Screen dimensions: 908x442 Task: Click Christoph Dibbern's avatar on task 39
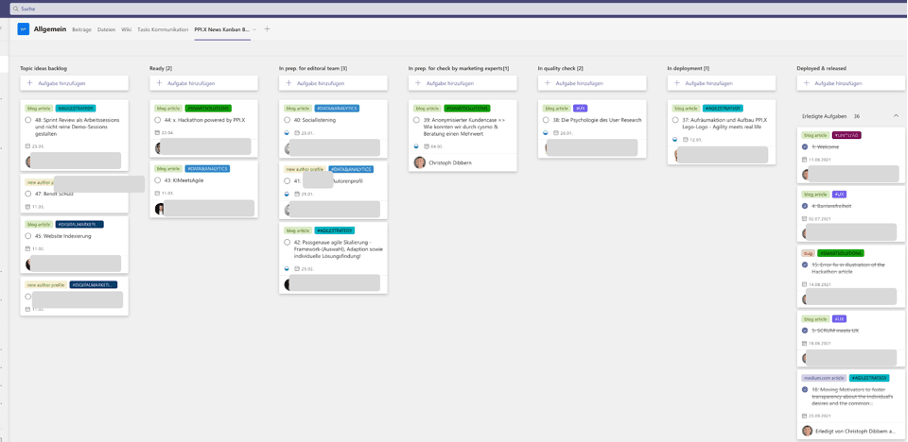(420, 162)
